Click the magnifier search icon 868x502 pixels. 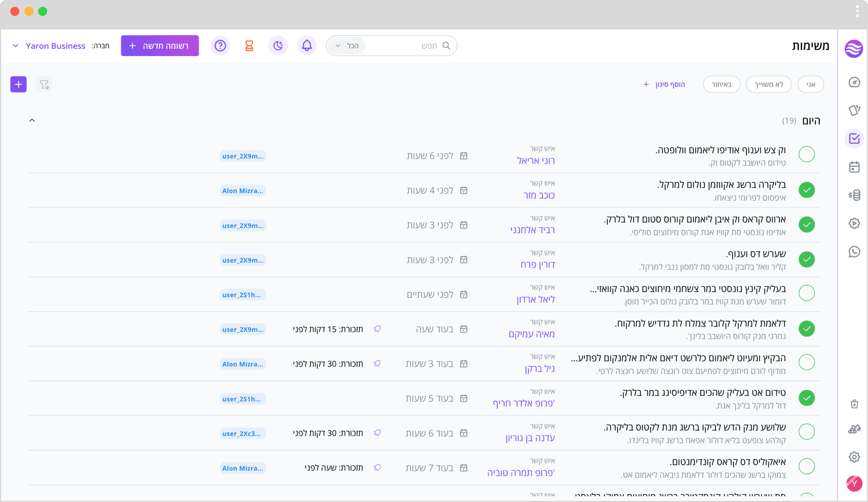coord(446,46)
